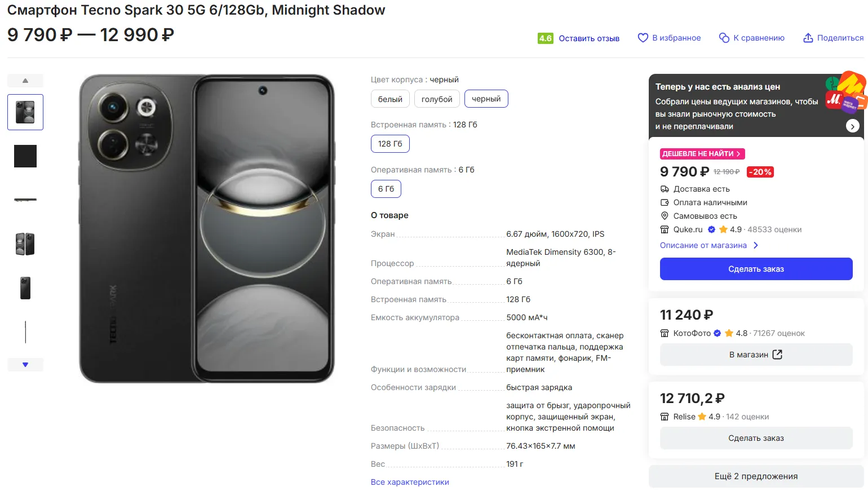This screenshot has height=491, width=868.
Task: Open the ДЕШЕВЛЕ НЕ НАЙТИ pink badge
Action: (702, 154)
